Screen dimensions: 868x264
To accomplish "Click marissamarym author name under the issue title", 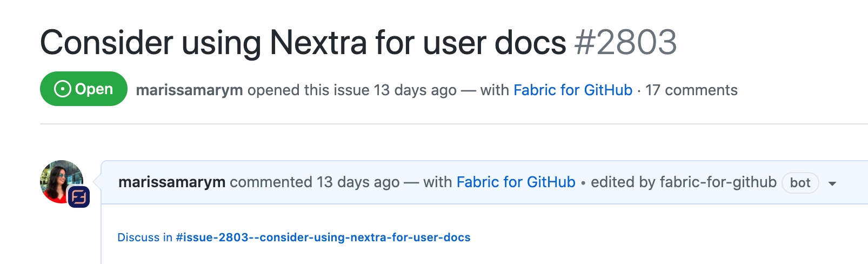I will click(189, 90).
